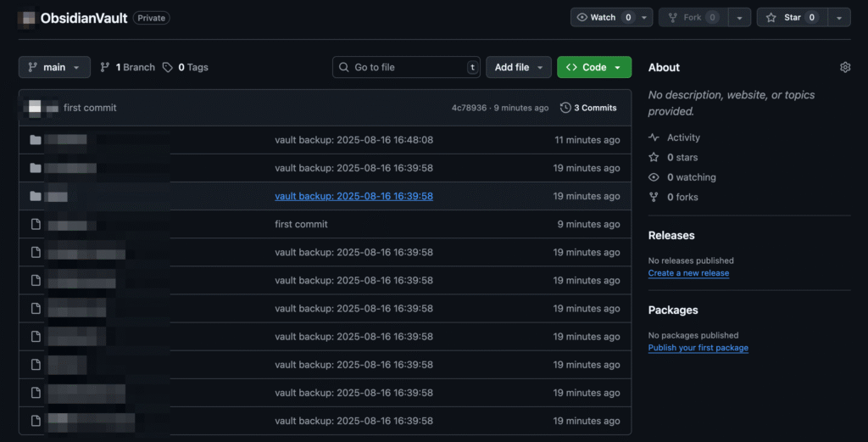Expand the Watch notifications dropdown arrow
Screen dimensions: 868x442
coord(644,18)
